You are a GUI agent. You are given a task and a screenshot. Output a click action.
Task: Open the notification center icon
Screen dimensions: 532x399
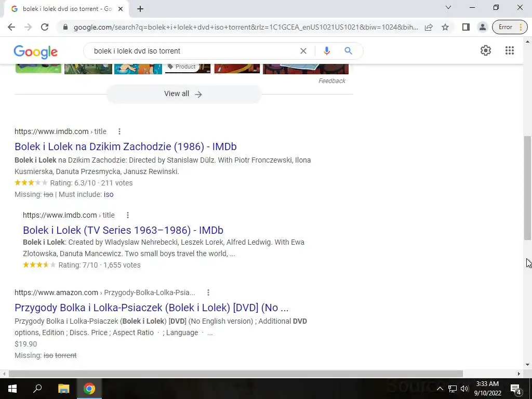(x=516, y=389)
